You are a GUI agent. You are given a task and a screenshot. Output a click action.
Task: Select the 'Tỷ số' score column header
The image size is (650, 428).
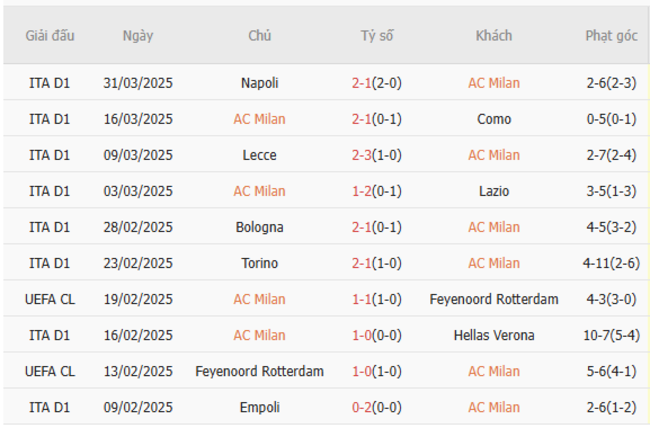coord(377,35)
